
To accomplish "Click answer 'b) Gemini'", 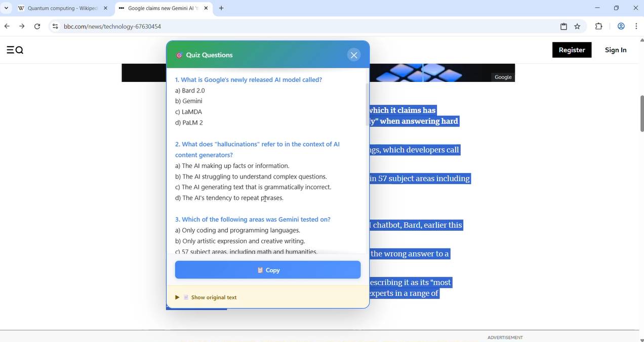I will (x=189, y=101).
